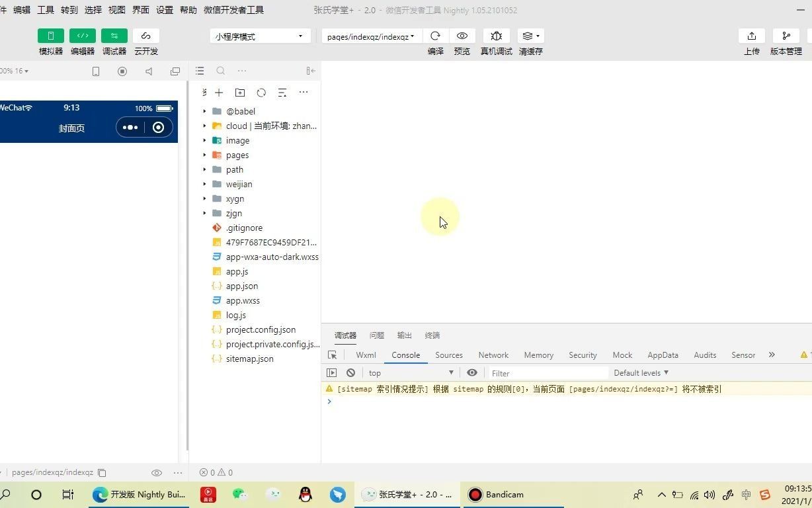
Task: Click the console Filter input field
Action: [548, 373]
